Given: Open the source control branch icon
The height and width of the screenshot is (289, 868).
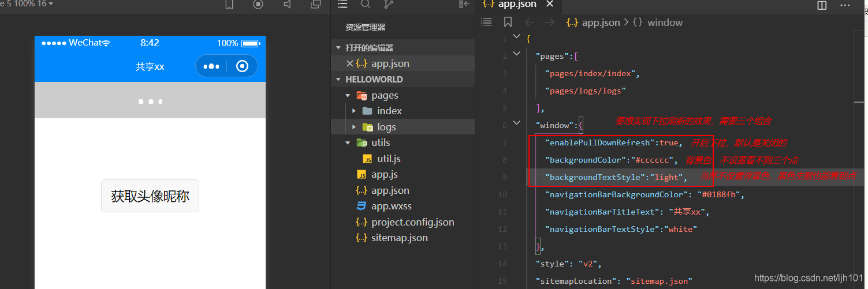Looking at the screenshot, I should (x=389, y=4).
